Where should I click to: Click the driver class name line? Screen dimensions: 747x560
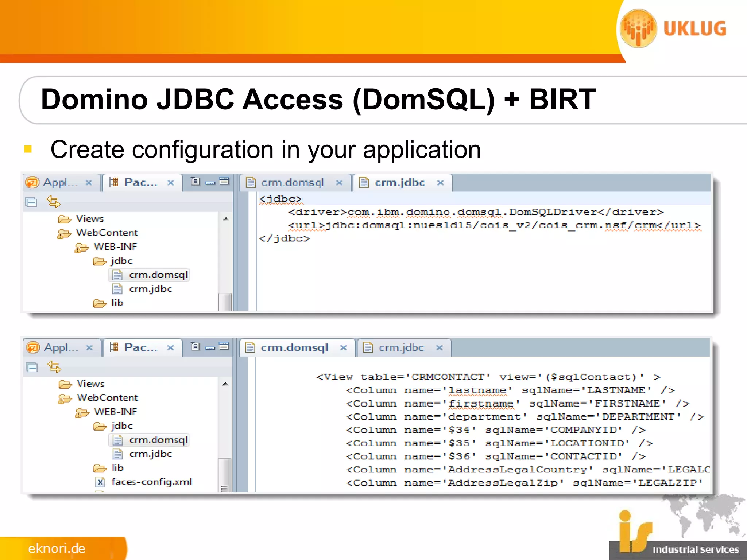tap(476, 212)
